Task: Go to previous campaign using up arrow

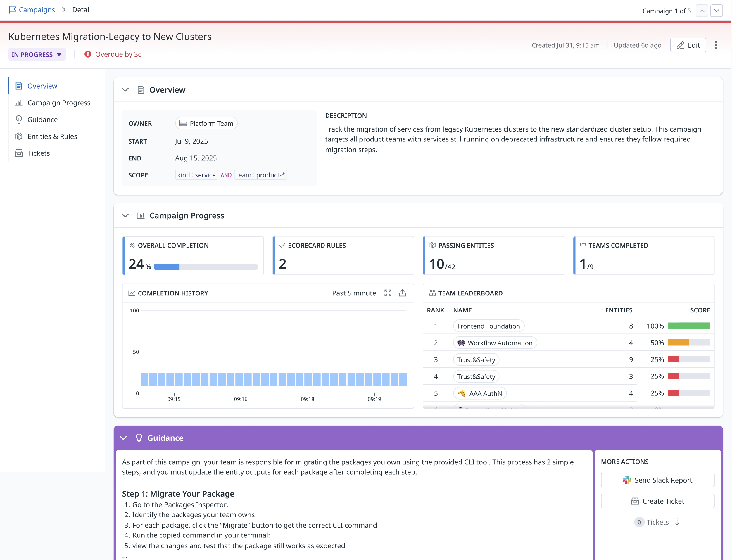Action: pyautogui.click(x=702, y=11)
